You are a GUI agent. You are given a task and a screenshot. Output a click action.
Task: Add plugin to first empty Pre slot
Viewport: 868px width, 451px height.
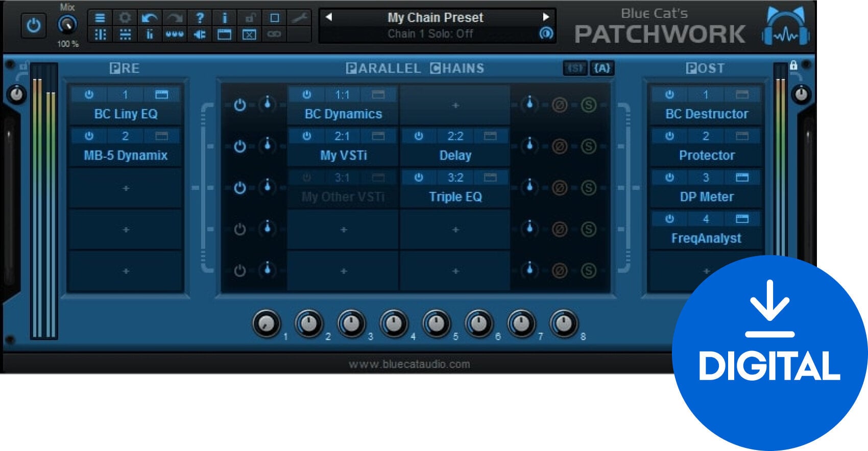126,188
